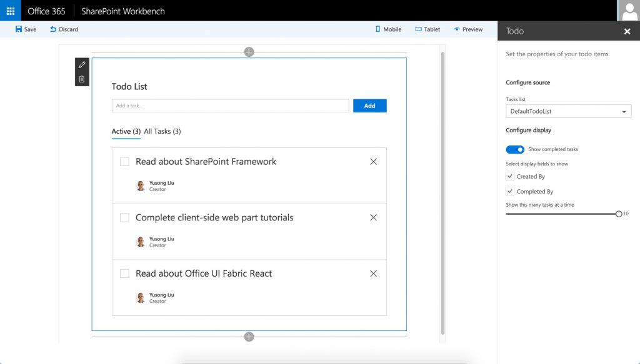This screenshot has width=640, height=364.
Task: Uncheck the Created By checkbox
Action: coord(510,176)
